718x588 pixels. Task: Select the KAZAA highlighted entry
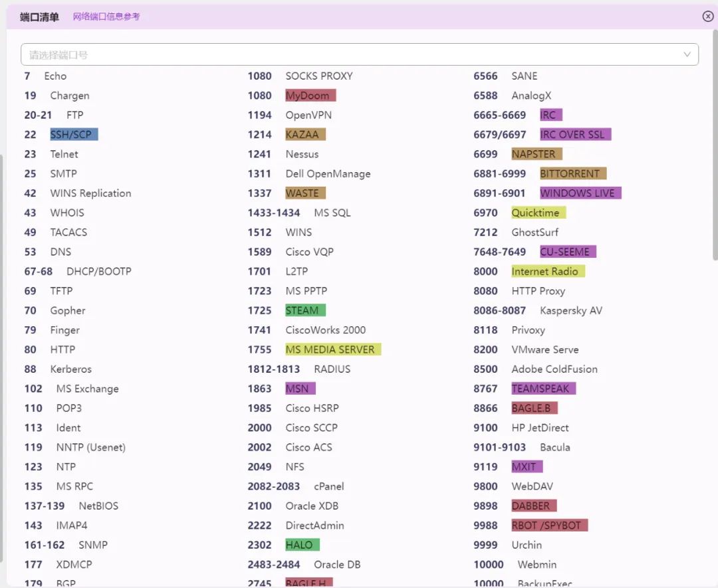click(x=305, y=134)
